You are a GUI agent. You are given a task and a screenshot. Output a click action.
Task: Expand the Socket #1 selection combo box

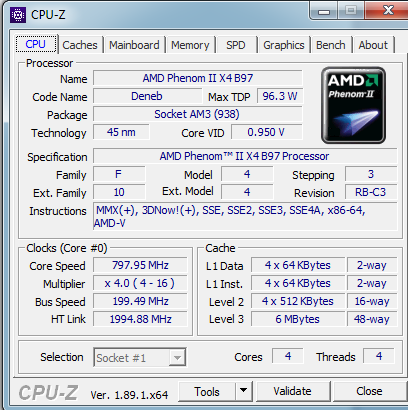[140, 358]
